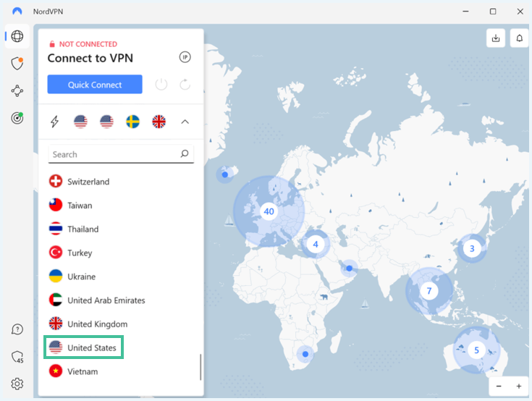The image size is (532, 401).
Task: Select Taiwan from the country list
Action: 121,206
